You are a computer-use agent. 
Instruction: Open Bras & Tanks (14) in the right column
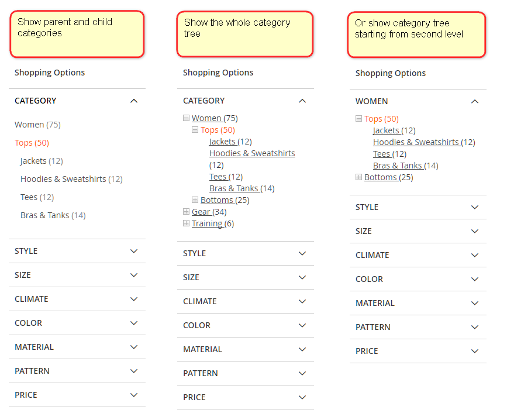tap(398, 165)
